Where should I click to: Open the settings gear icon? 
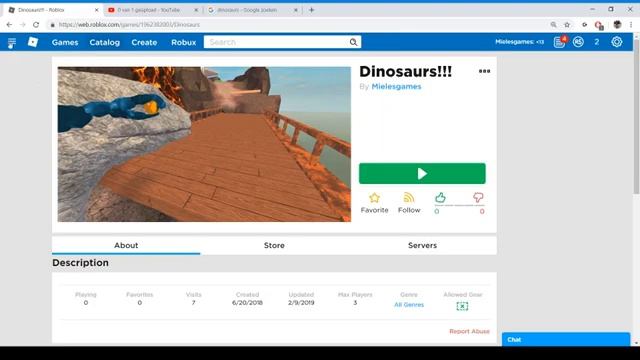(x=617, y=42)
